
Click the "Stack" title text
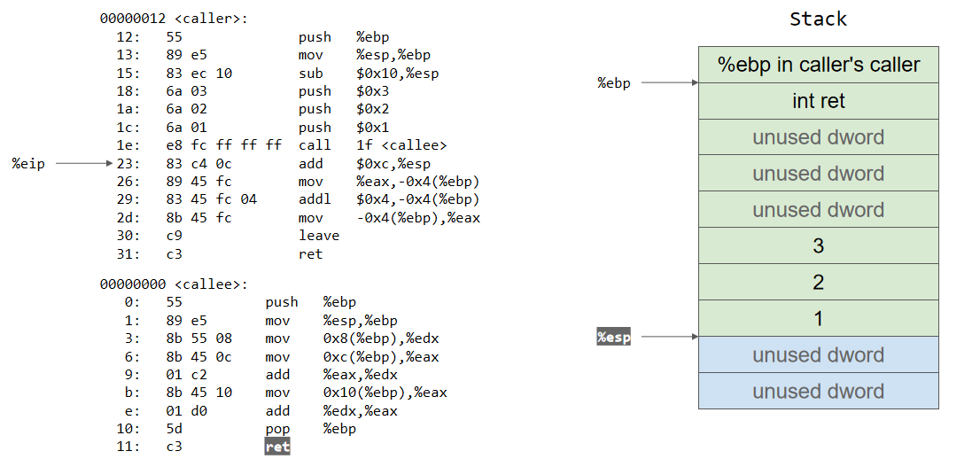[818, 19]
